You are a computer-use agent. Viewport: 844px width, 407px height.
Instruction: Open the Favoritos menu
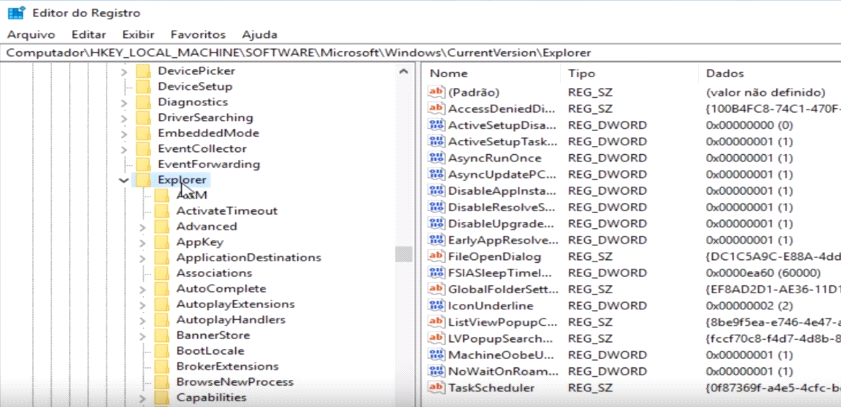(x=198, y=34)
